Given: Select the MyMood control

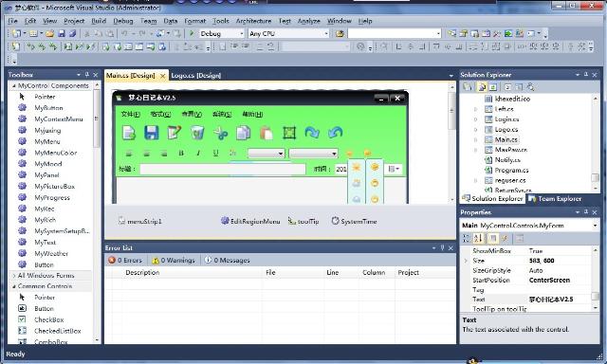Looking at the screenshot, I should (x=48, y=164).
